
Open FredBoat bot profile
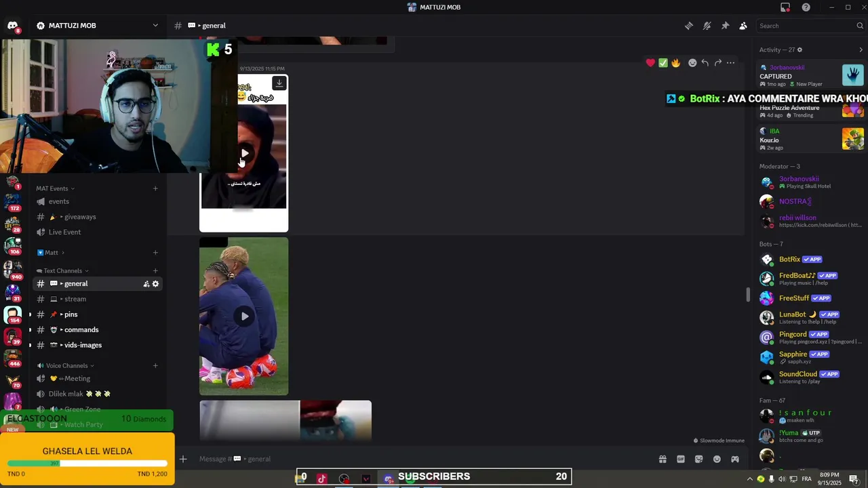click(812, 279)
